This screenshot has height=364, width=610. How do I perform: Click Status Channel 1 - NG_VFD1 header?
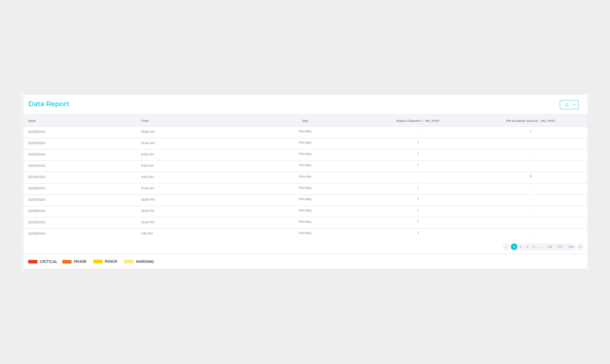417,121
